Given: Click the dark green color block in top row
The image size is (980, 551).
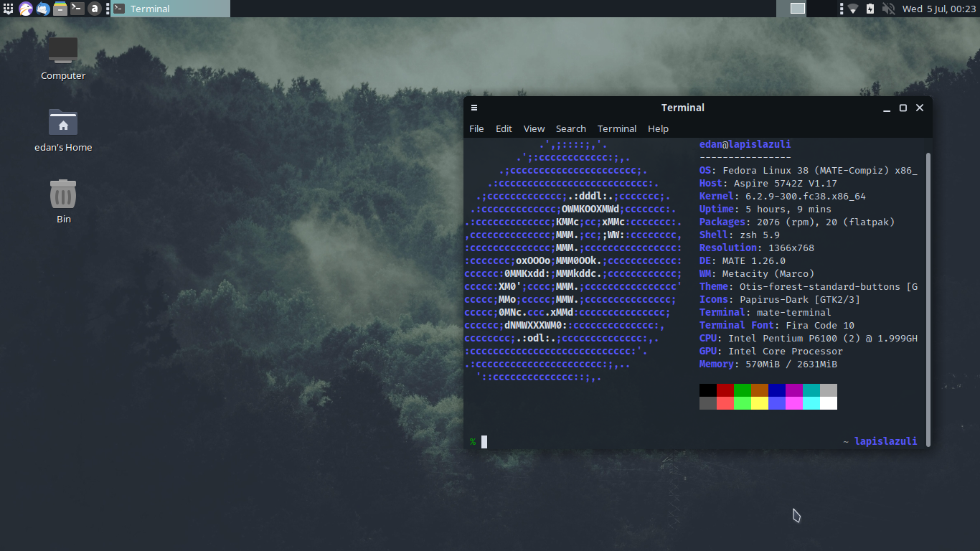Looking at the screenshot, I should point(743,390).
